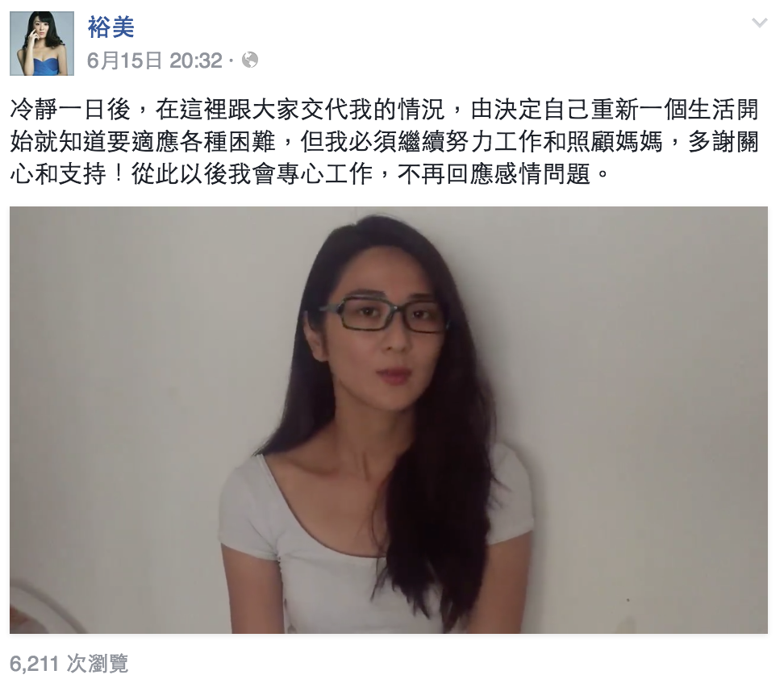Image resolution: width=784 pixels, height=679 pixels.
Task: Open the 6月15日 20:32 timestamp permalink
Action: [155, 60]
